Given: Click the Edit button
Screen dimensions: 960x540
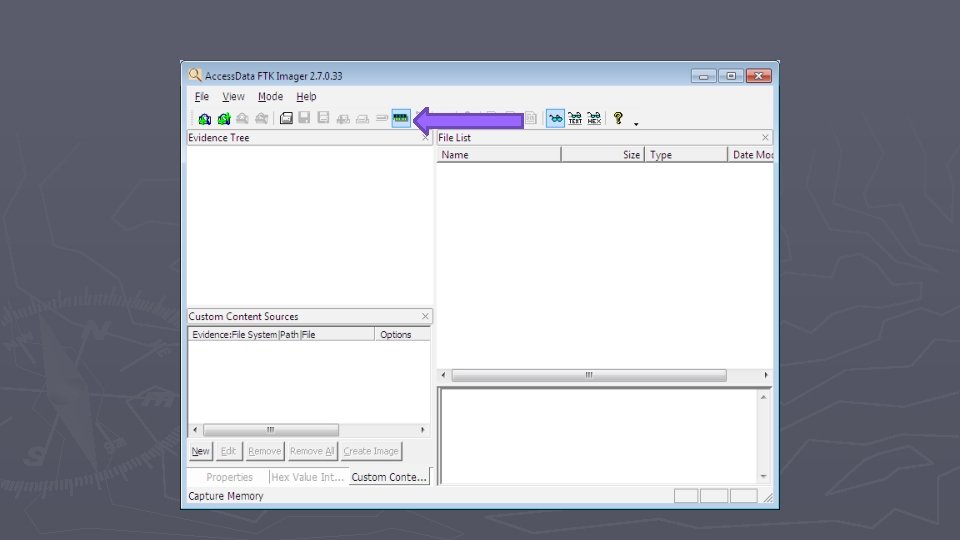Looking at the screenshot, I should [x=228, y=451].
